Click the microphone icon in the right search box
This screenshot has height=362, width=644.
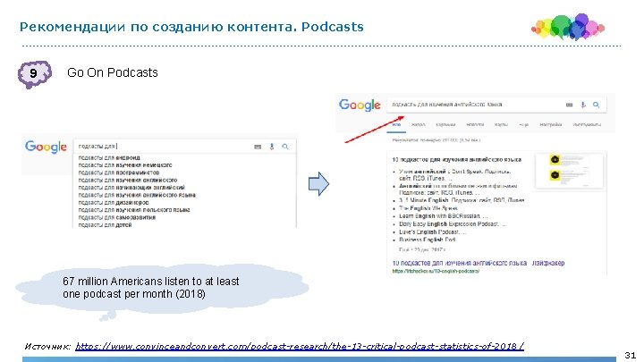click(x=583, y=105)
